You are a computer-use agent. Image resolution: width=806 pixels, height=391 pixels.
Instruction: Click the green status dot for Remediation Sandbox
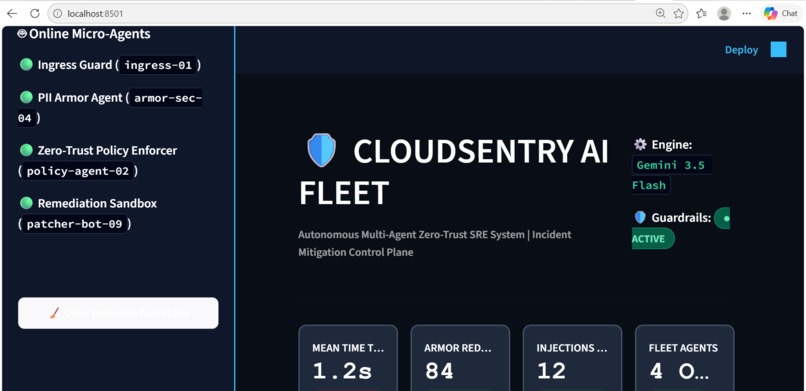[x=26, y=203]
